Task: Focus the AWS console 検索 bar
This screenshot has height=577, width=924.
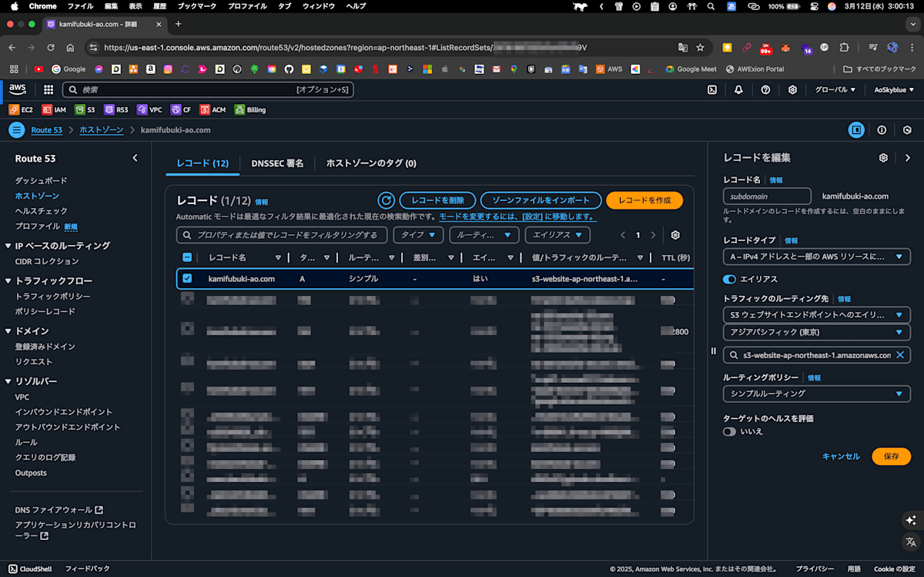Action: pyautogui.click(x=208, y=89)
